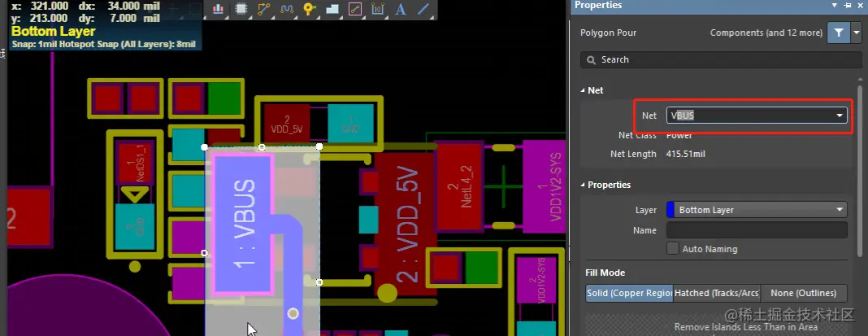Screen dimensions: 868x336
Task: Click the Polygon Pour object type label
Action: tap(609, 33)
